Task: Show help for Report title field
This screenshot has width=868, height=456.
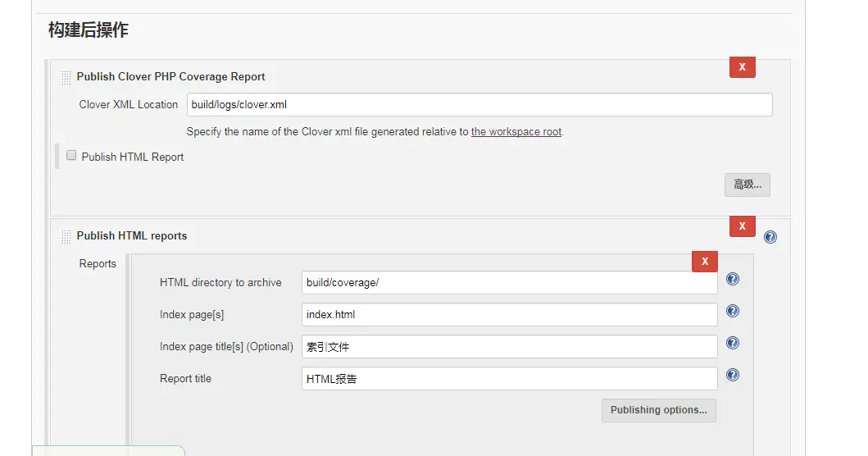Action: pyautogui.click(x=733, y=376)
